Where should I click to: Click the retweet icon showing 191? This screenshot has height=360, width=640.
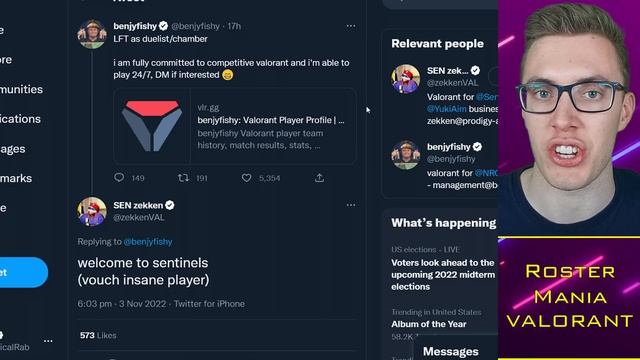point(183,178)
